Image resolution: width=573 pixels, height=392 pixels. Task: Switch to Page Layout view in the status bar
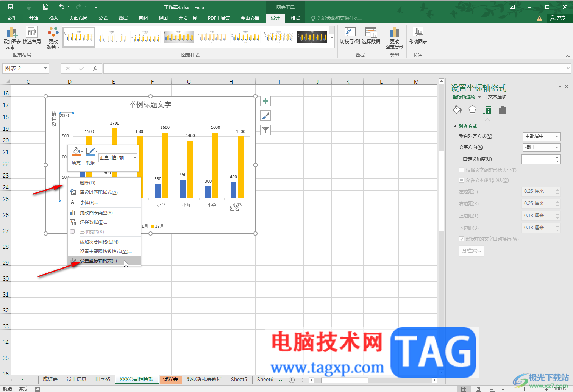tap(478, 389)
